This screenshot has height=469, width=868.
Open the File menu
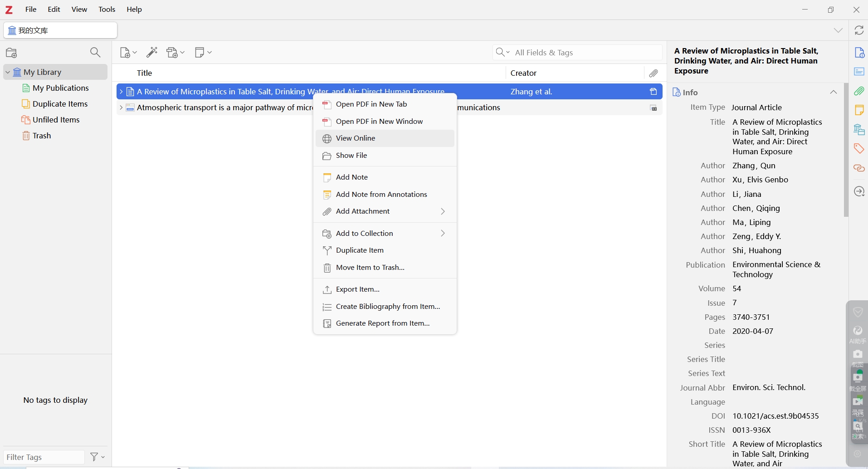(31, 10)
